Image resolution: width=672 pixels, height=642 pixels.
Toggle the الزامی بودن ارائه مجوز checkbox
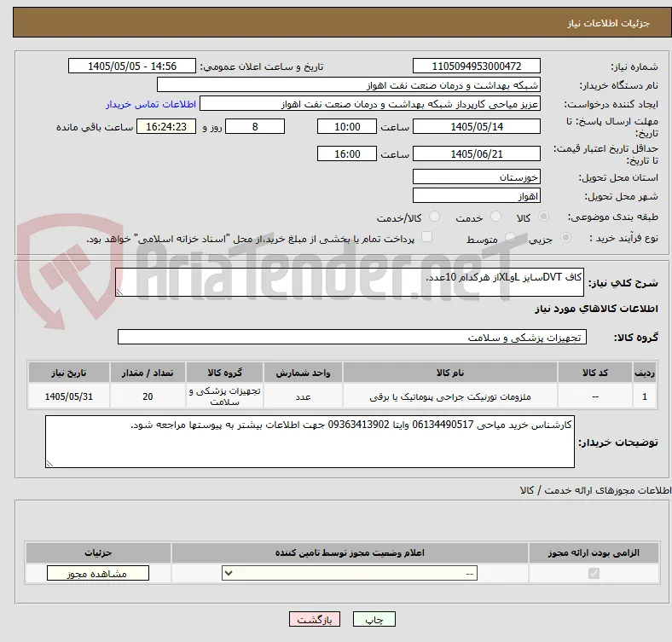(x=594, y=573)
